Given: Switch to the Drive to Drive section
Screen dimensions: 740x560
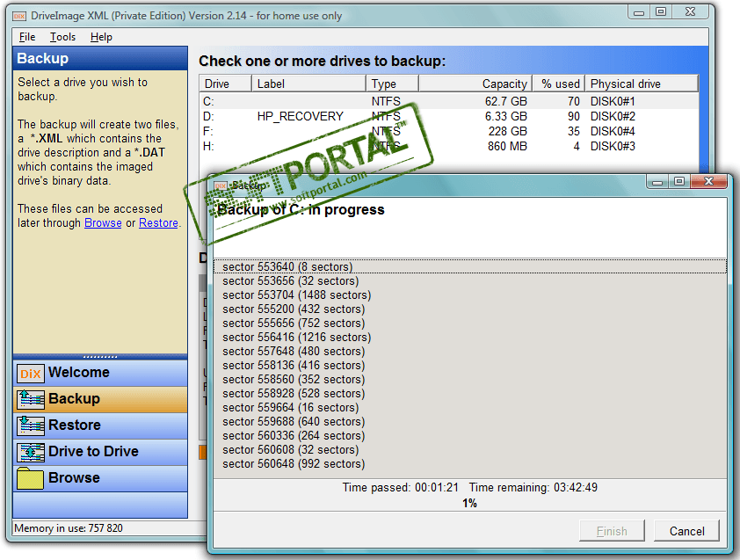Looking at the screenshot, I should point(100,452).
